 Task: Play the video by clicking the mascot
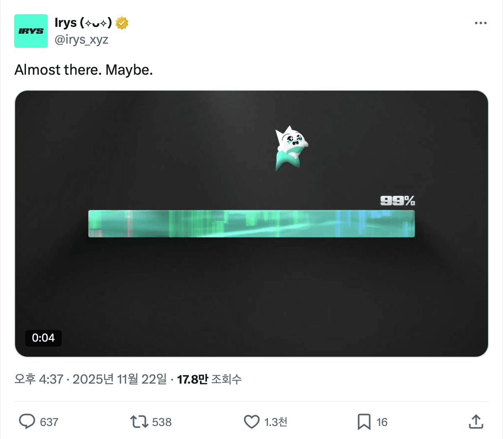[x=291, y=148]
